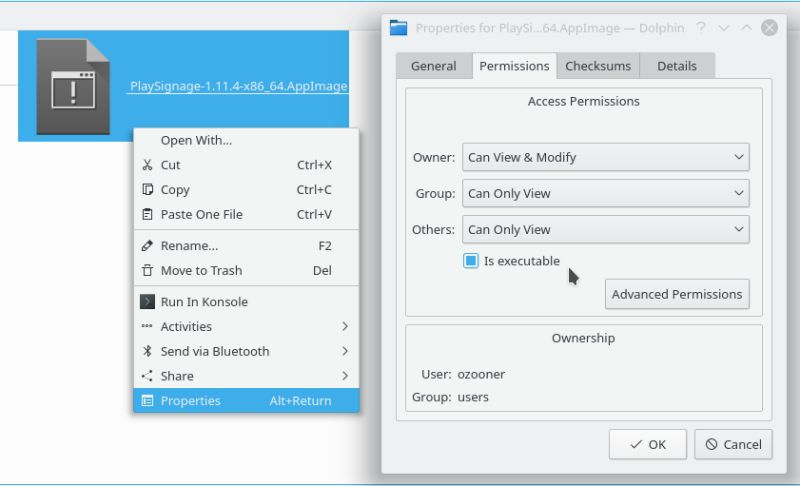Click the user name ozooner
The height and width of the screenshot is (486, 800).
click(x=481, y=374)
